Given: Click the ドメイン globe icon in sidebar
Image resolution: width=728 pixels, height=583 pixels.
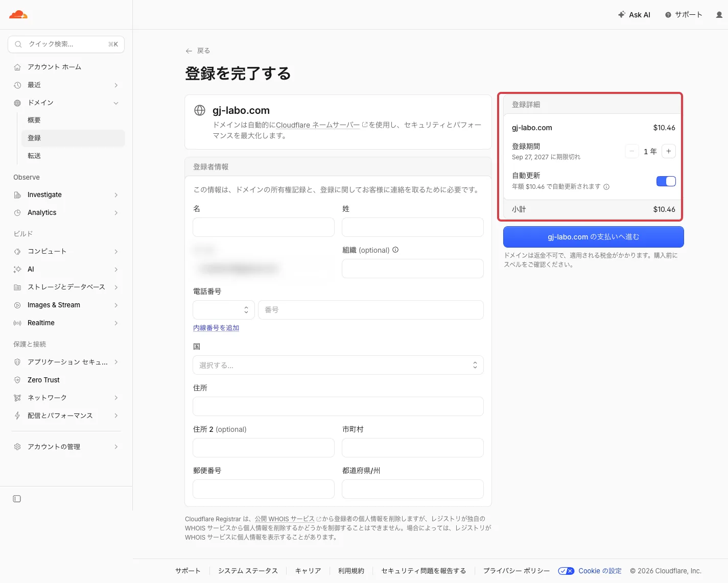Looking at the screenshot, I should click(17, 103).
